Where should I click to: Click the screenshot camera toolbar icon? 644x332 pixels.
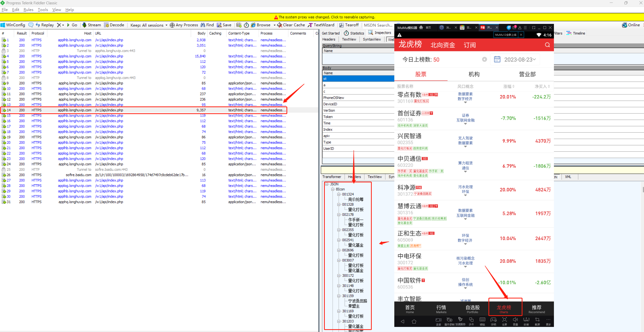(x=239, y=25)
